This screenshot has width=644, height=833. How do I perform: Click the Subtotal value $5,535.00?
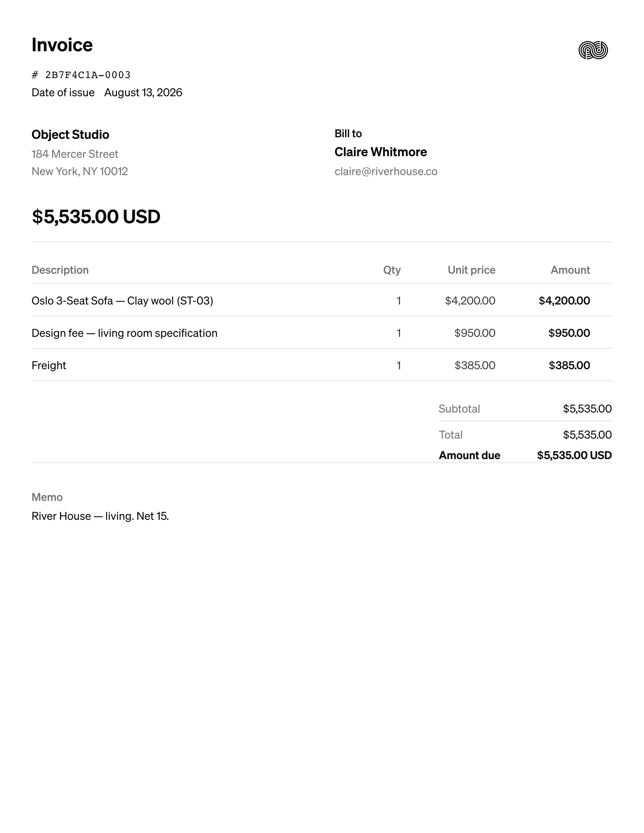587,409
